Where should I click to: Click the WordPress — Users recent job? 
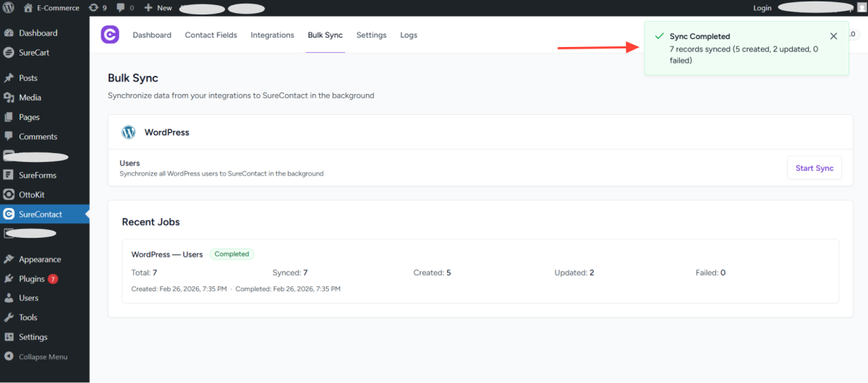coord(167,254)
